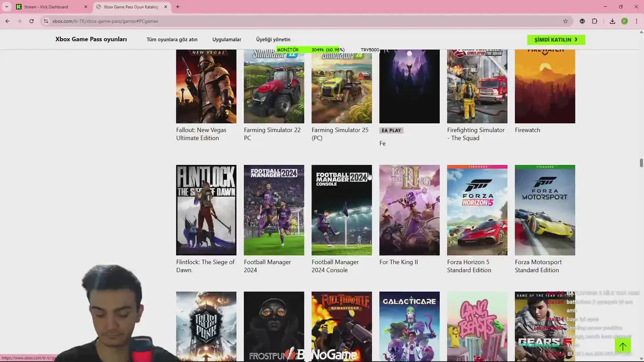Open a new browser tab

[x=178, y=7]
